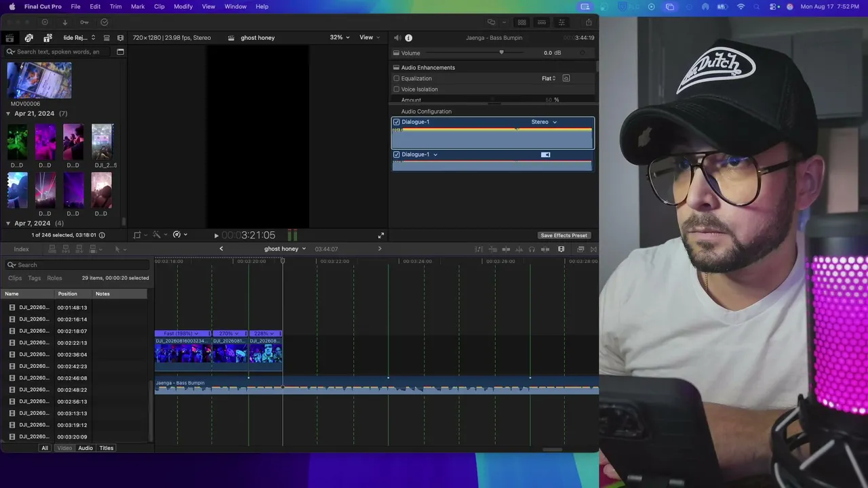Image resolution: width=868 pixels, height=488 pixels.
Task: Click the Save Effects Preset button
Action: 564,236
